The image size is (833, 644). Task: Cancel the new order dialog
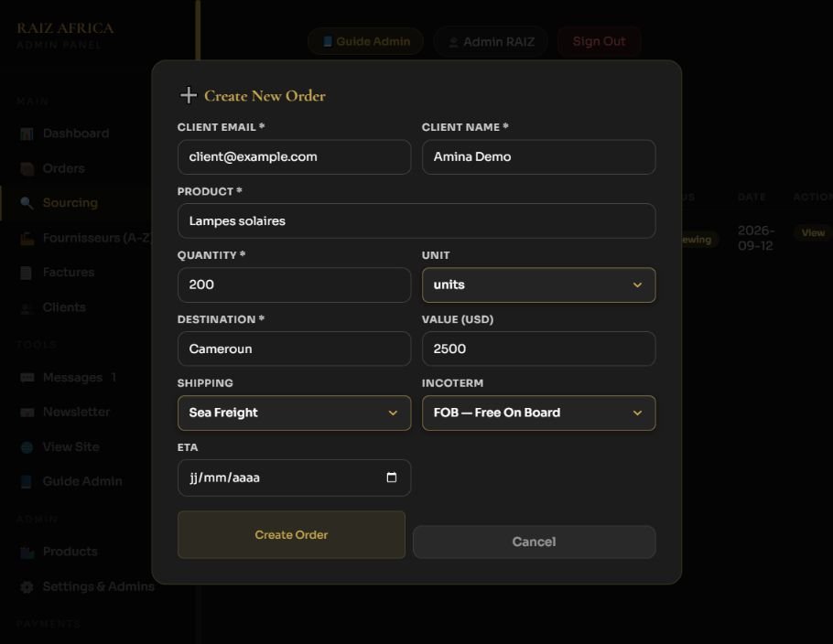pos(535,542)
